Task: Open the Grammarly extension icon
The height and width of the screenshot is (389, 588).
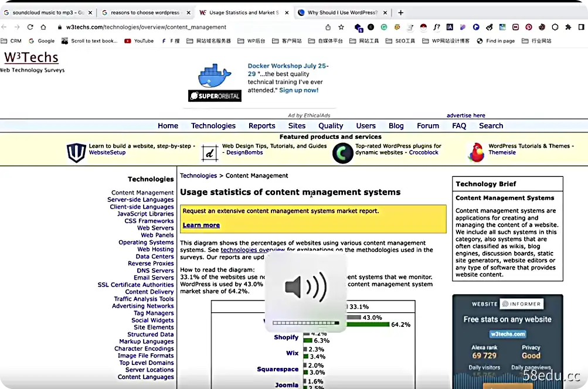Action: pos(384,27)
